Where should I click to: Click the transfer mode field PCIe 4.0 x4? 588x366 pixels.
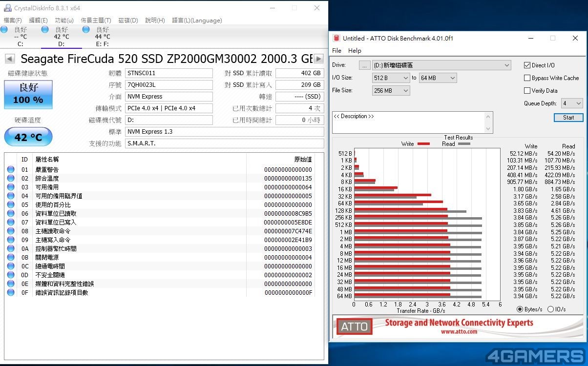(168, 108)
